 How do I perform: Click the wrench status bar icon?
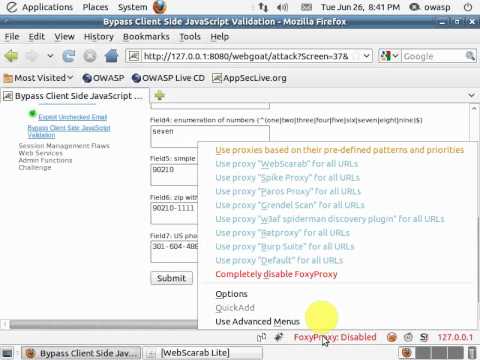tap(278, 337)
